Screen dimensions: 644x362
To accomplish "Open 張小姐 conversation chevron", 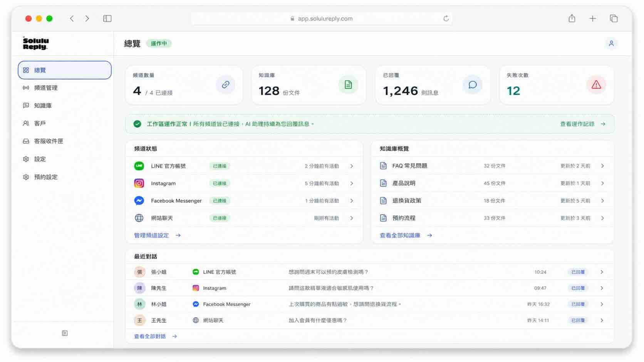I will 602,272.
